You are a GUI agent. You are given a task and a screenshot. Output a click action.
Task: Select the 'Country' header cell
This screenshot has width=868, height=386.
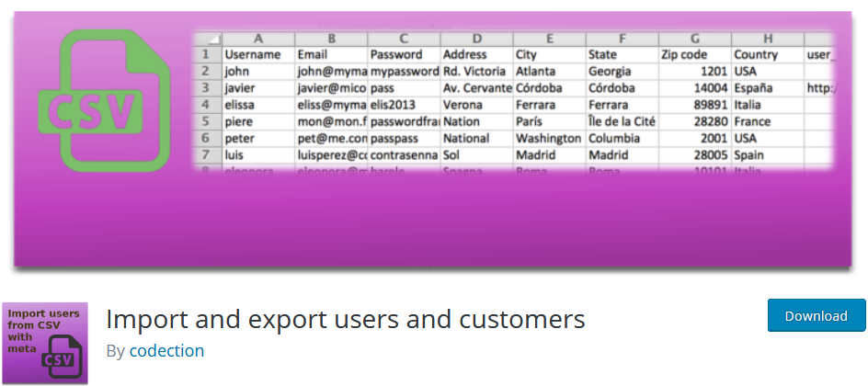[x=768, y=55]
